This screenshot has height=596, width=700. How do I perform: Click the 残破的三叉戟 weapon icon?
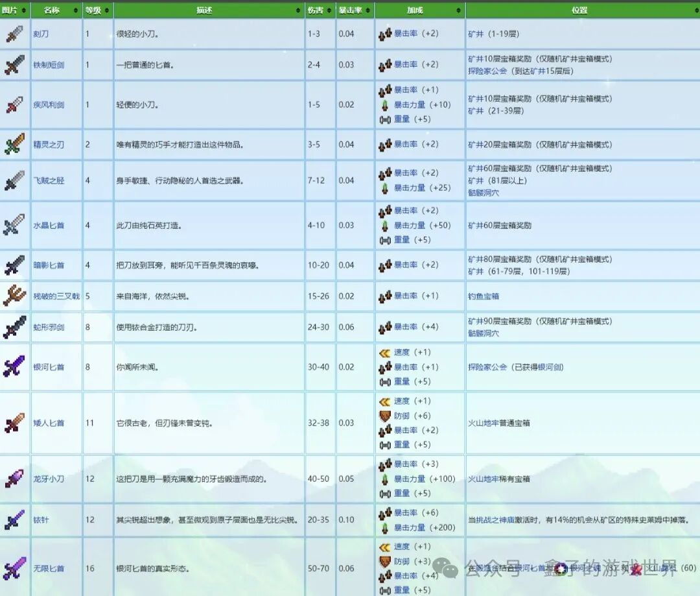tap(14, 296)
